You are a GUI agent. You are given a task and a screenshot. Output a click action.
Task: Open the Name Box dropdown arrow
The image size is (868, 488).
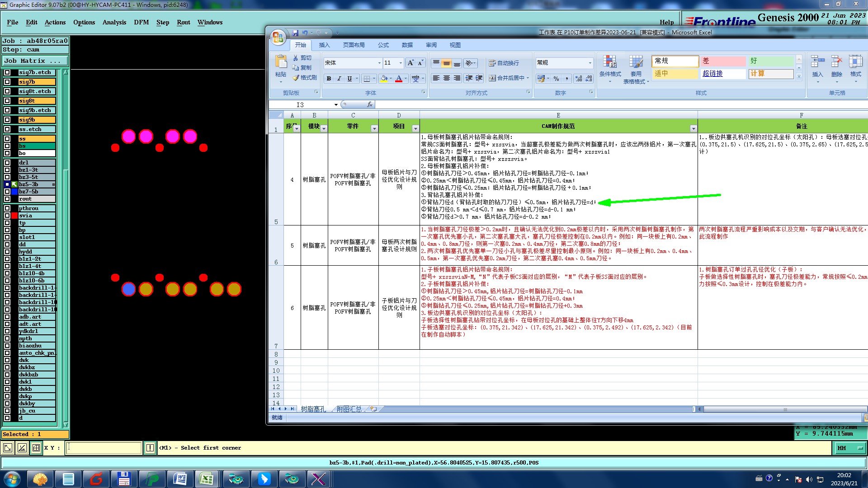coord(336,105)
